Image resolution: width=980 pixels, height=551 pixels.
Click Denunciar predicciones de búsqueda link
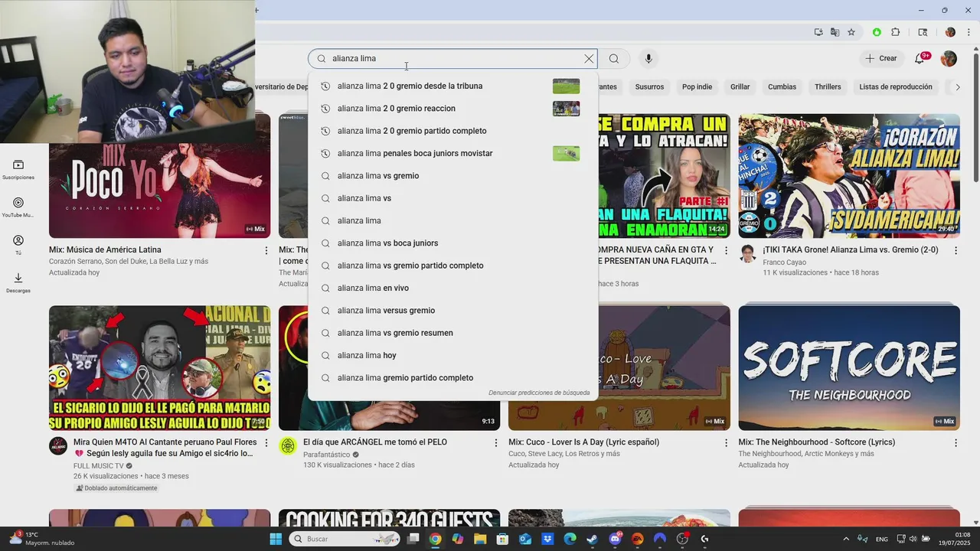pos(539,393)
